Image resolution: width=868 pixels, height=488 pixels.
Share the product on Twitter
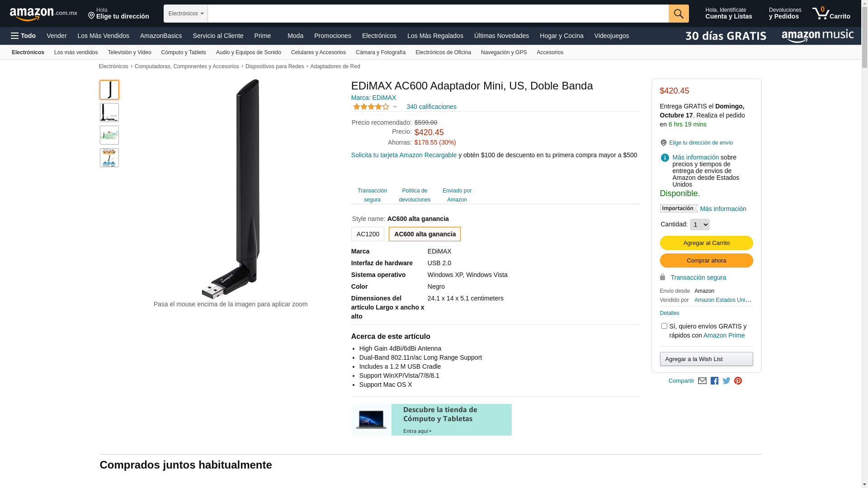click(726, 381)
